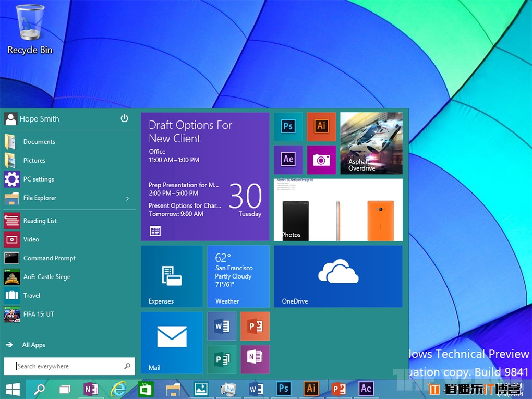Open Photos app from taskbar

click(x=201, y=389)
